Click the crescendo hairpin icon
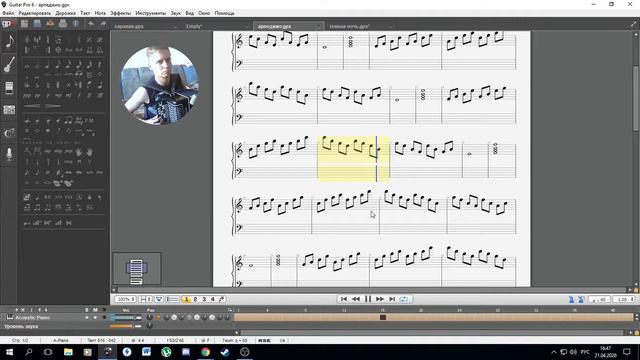The width and height of the screenshot is (640, 360). click(32, 106)
